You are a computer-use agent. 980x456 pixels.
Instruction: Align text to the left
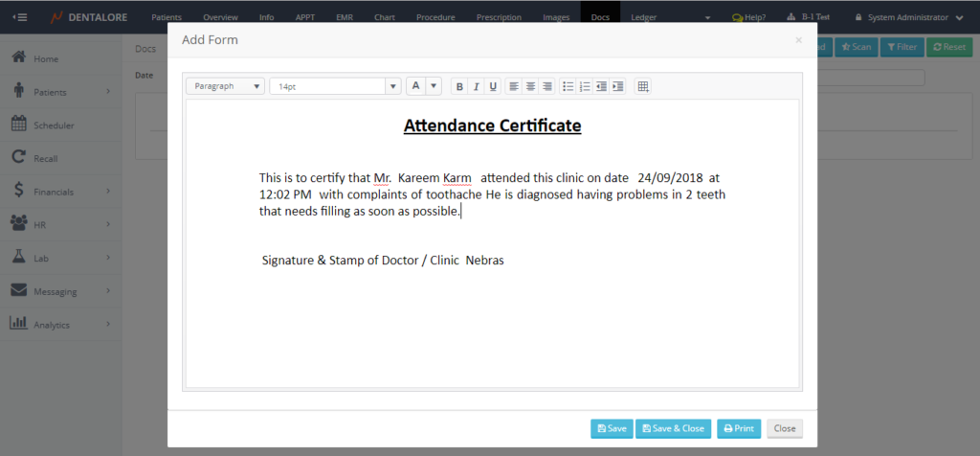click(x=514, y=86)
